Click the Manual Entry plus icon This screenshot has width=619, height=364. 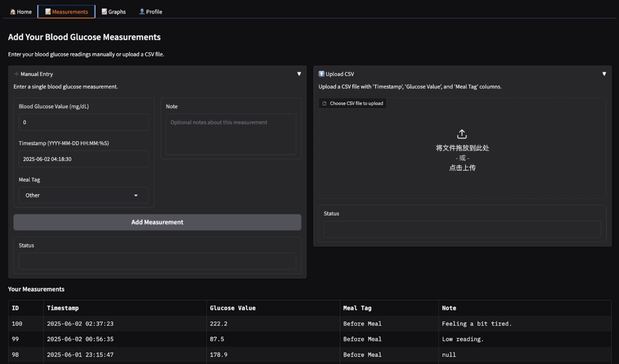pos(16,74)
